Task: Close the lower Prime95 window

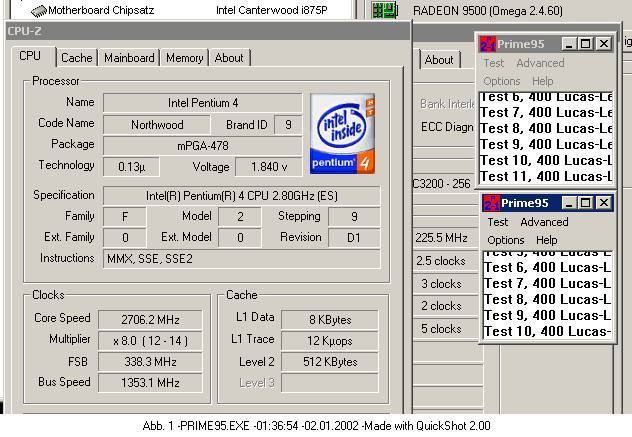Action: (x=604, y=203)
